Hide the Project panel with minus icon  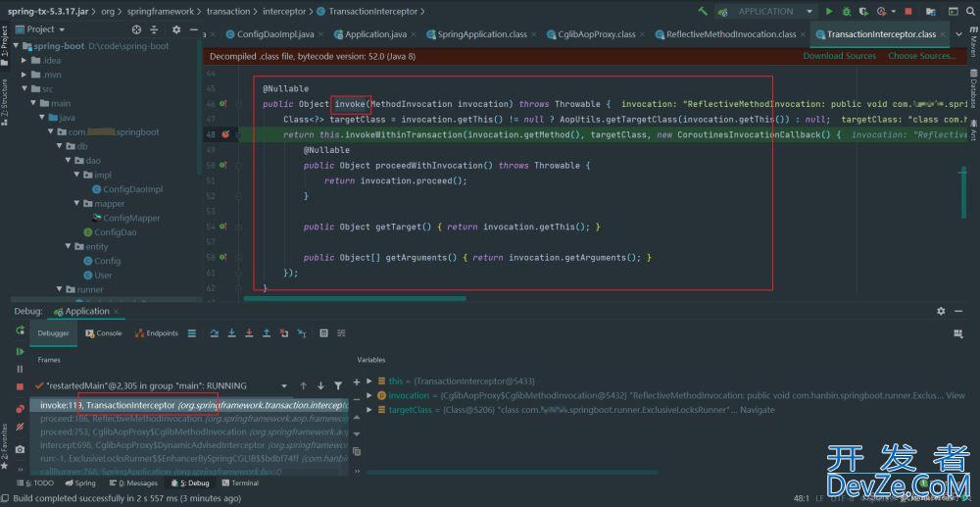point(194,29)
